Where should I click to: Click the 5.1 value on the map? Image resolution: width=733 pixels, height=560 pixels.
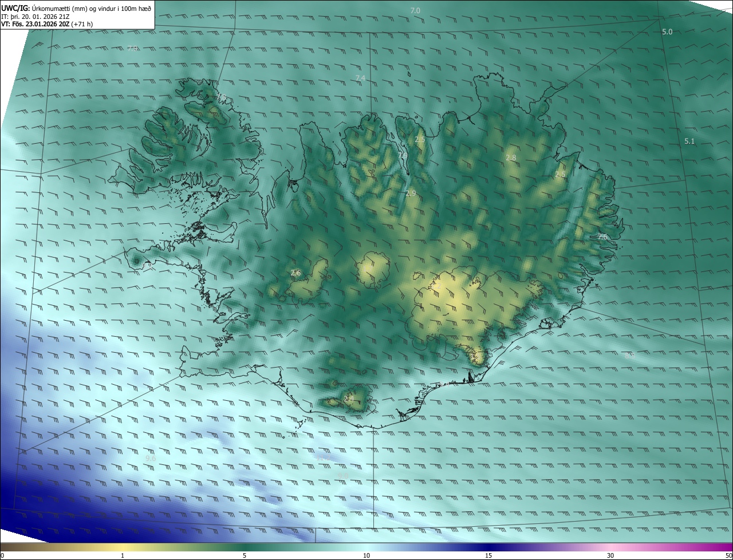coord(689,141)
